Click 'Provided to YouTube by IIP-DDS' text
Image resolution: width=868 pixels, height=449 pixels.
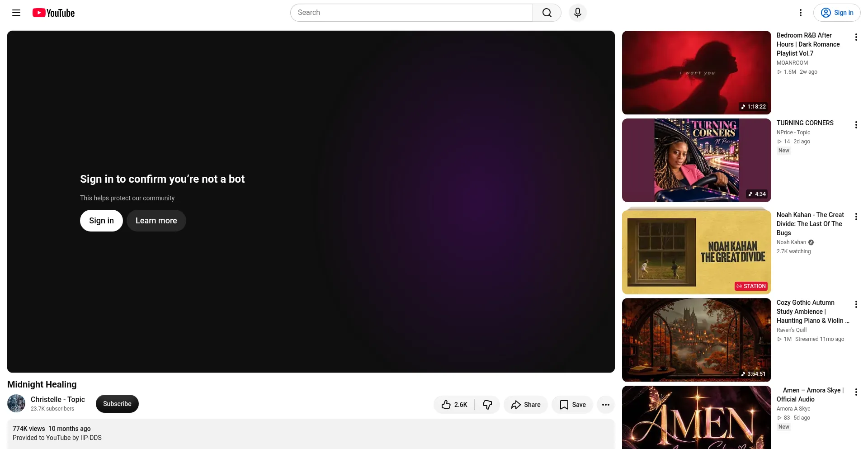click(57, 438)
